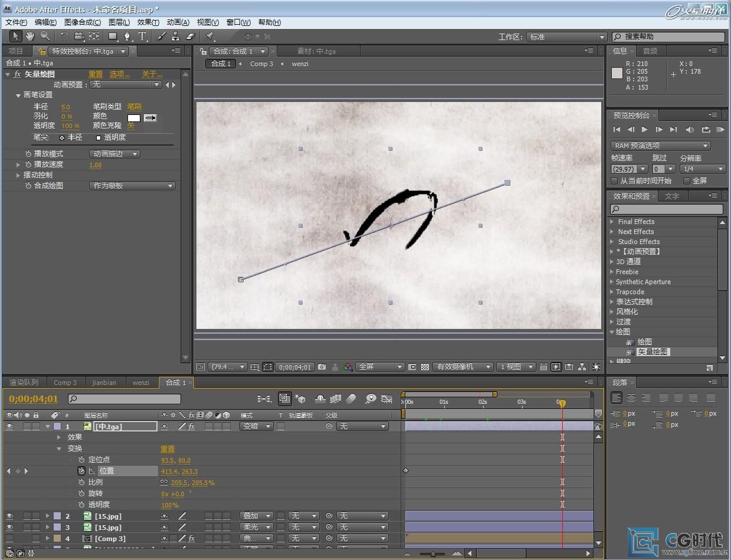Click the 关于... link in effect controls
731x560 pixels.
152,74
